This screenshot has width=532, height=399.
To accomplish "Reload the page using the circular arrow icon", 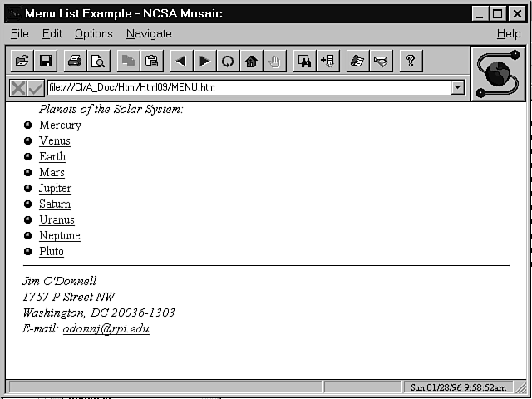I will [x=227, y=61].
